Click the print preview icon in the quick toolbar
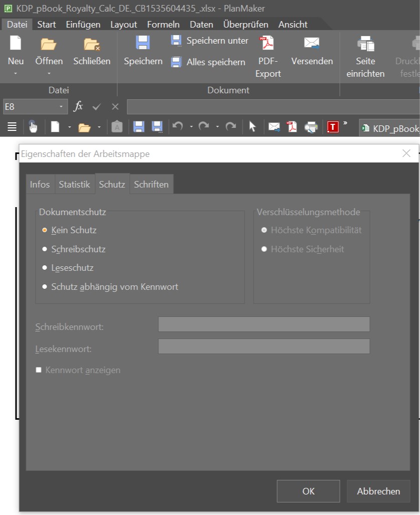The image size is (420, 515). pos(311,127)
